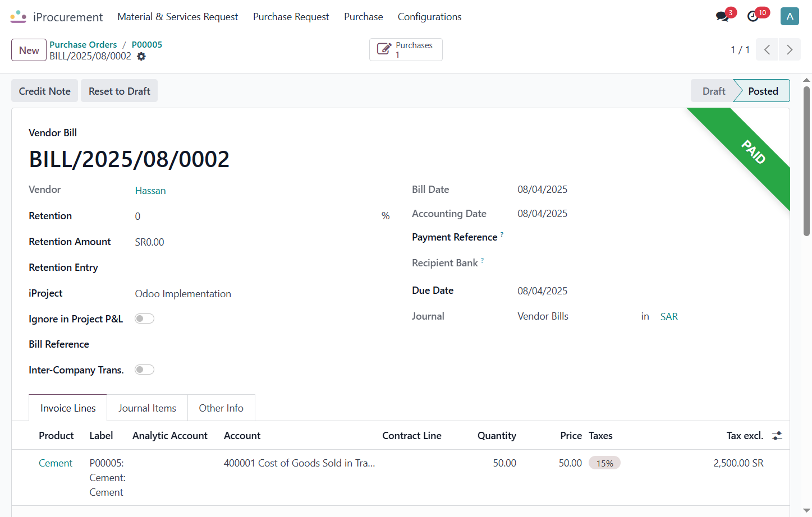Open P00005 breadcrumb link
Image resolution: width=812 pixels, height=517 pixels.
click(147, 44)
